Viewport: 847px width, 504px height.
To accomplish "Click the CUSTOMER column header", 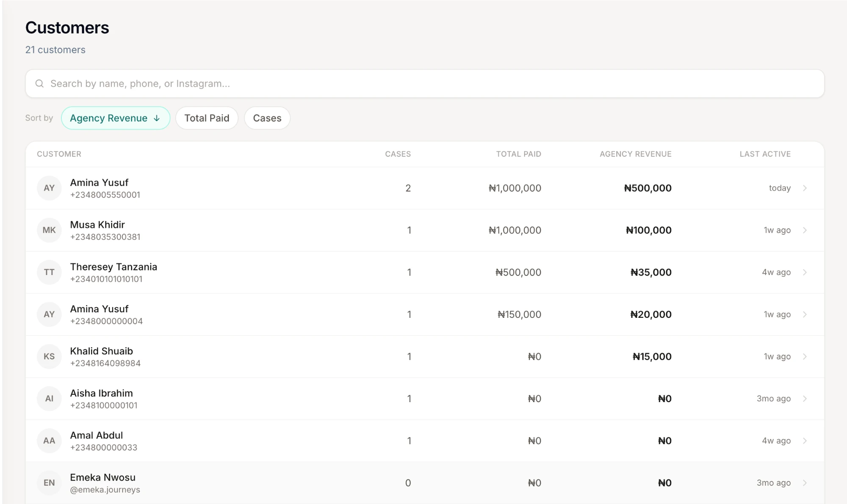I will 59,154.
